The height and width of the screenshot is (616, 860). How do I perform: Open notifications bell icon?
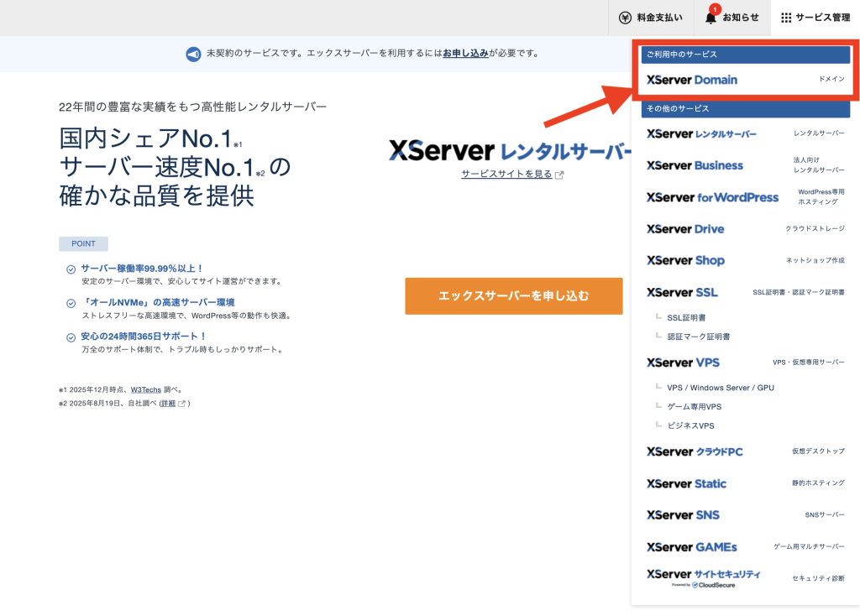point(711,18)
